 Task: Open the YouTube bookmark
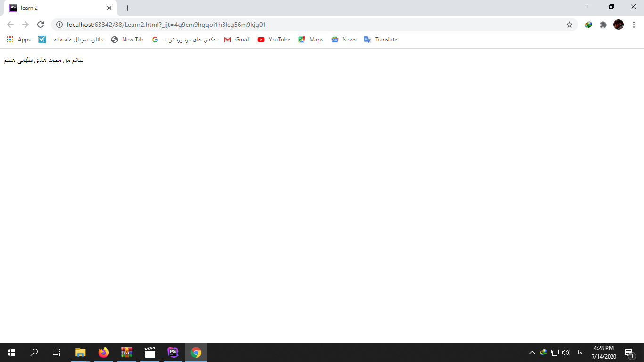pos(274,40)
